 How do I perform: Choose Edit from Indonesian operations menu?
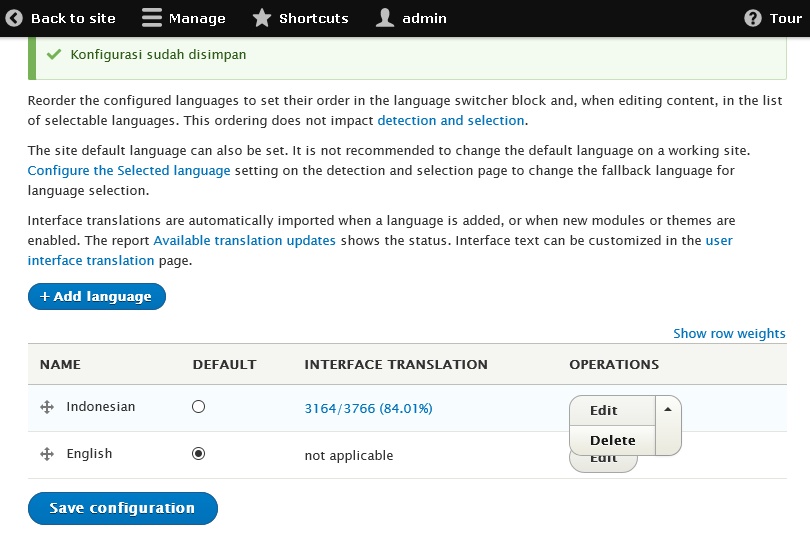click(x=603, y=410)
